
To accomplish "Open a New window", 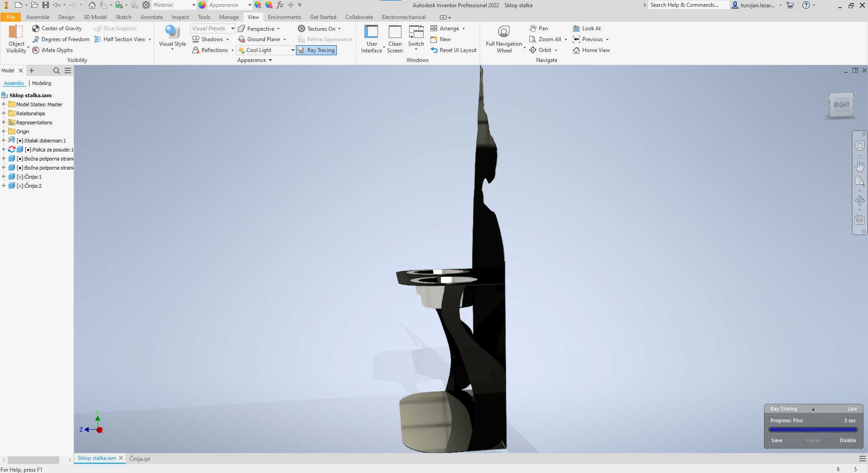I will pos(440,39).
